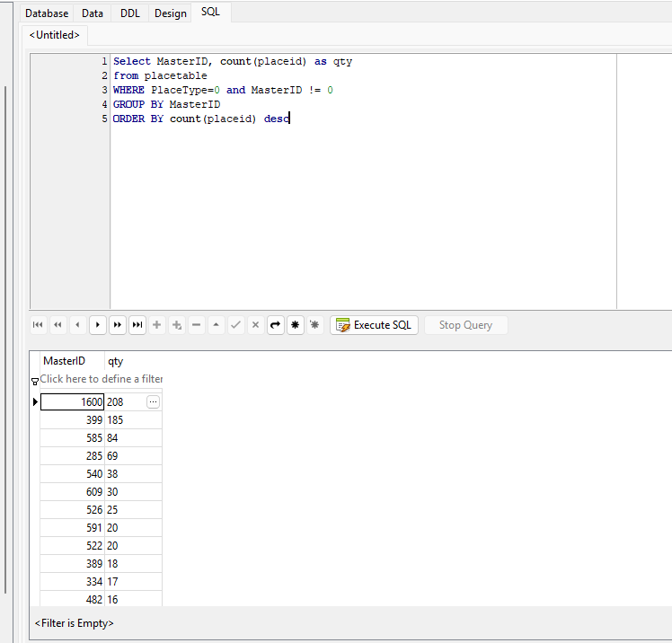672x643 pixels.
Task: Click 'GROUP BY' on line 4
Action: pos(138,104)
